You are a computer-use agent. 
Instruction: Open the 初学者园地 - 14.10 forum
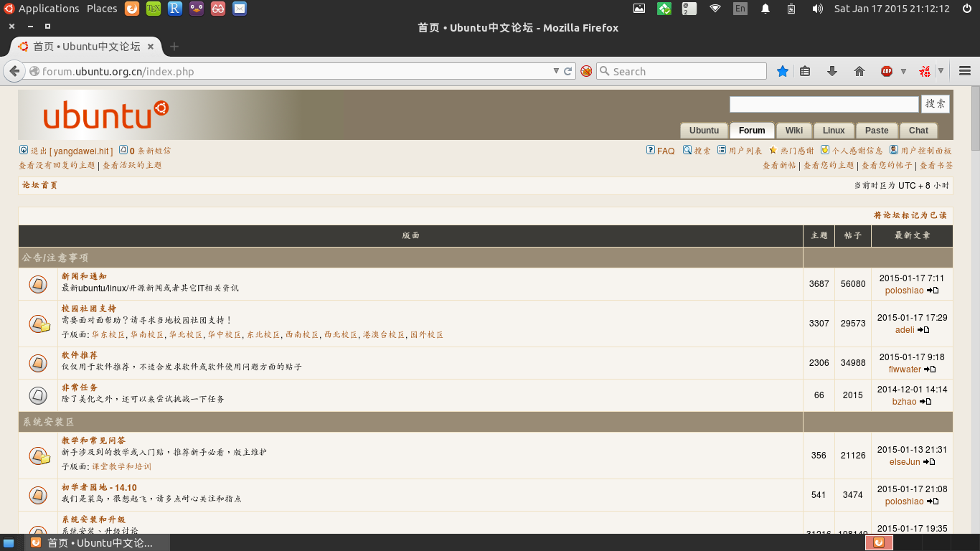tap(99, 487)
